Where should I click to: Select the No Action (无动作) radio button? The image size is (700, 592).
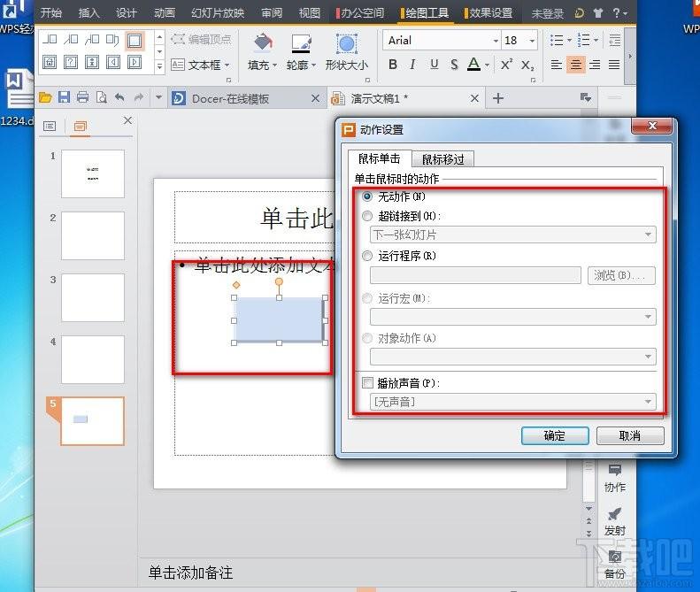point(367,196)
